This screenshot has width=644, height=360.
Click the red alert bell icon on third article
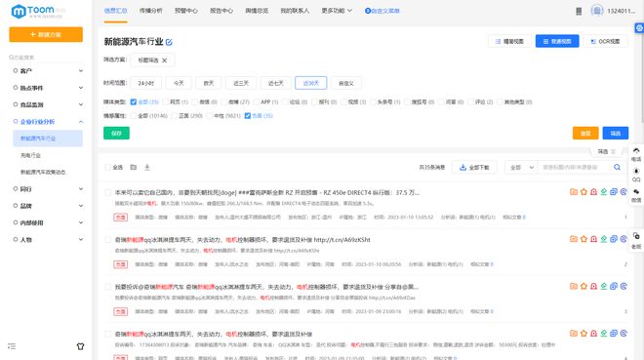click(593, 286)
